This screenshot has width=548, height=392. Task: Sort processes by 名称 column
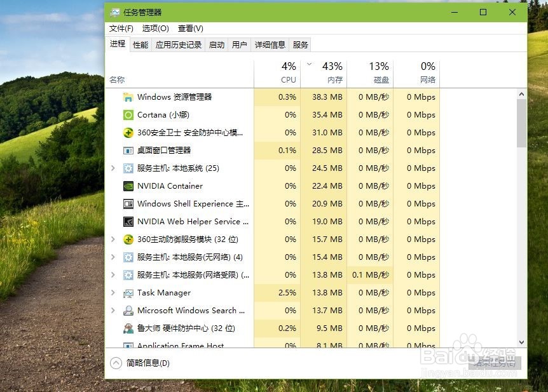tap(180, 74)
